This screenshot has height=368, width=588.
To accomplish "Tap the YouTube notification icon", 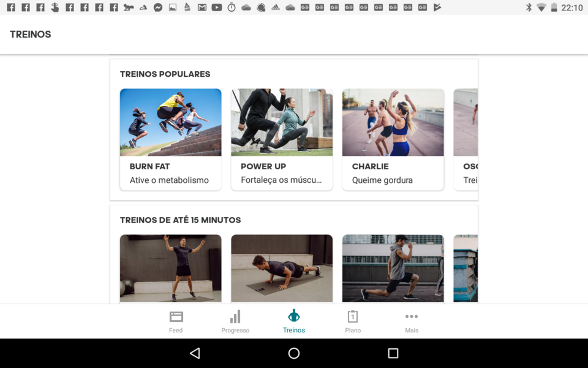I will click(x=217, y=7).
